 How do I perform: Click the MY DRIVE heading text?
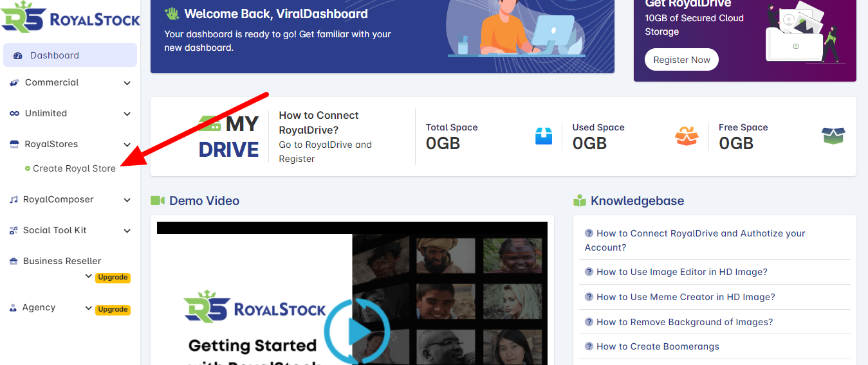[x=229, y=136]
